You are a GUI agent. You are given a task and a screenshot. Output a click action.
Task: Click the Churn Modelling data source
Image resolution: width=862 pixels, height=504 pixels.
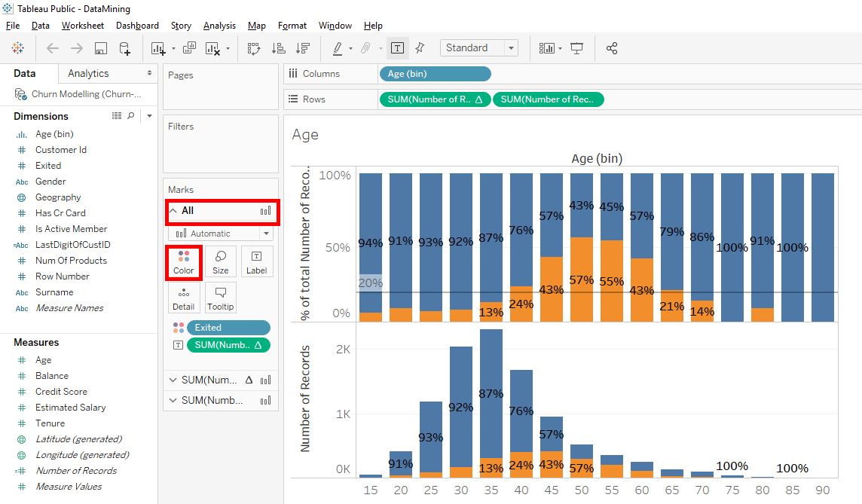click(85, 93)
